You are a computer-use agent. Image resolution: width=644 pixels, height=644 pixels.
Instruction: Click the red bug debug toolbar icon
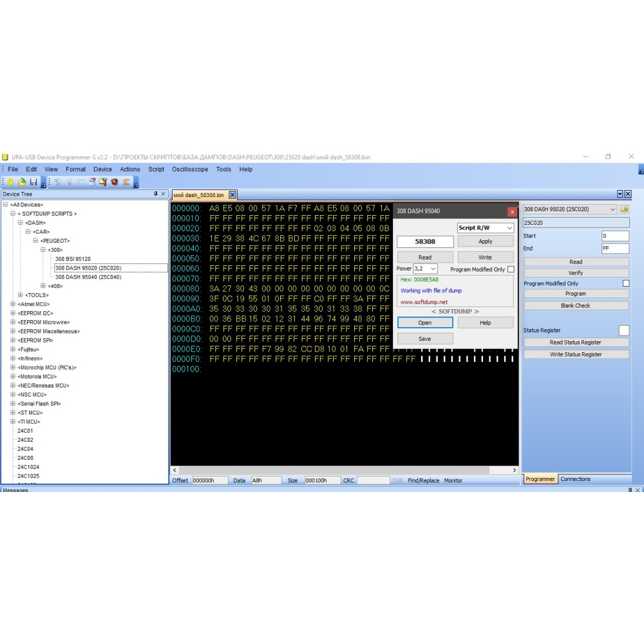[x=115, y=182]
